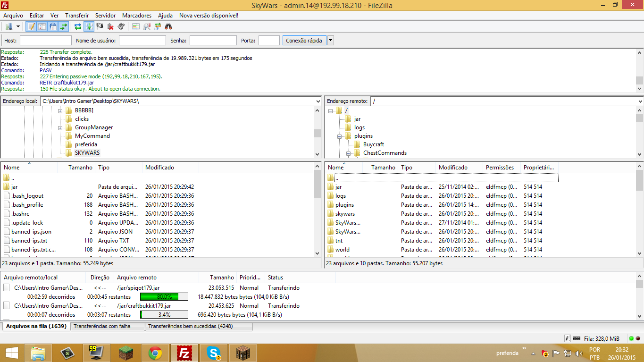
Task: Toggle the transfer queue display
Action: pyautogui.click(x=64, y=26)
